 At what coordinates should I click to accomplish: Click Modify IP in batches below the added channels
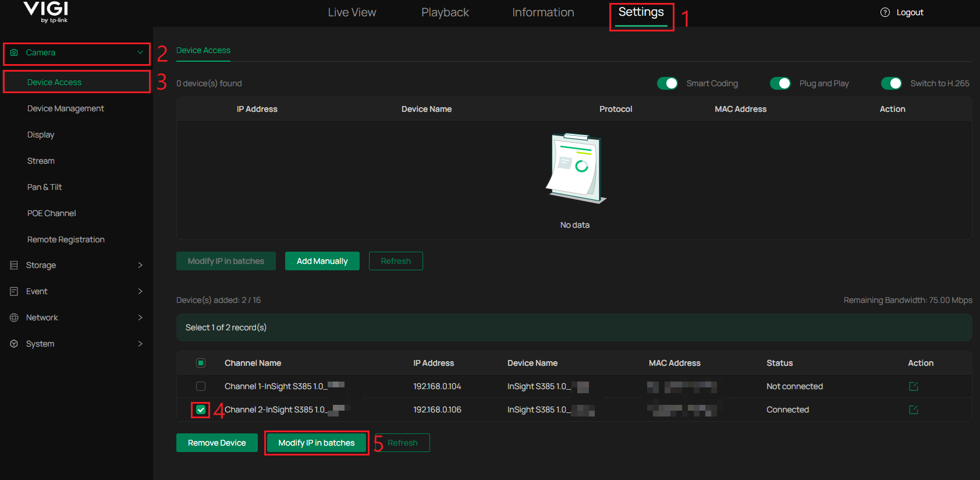[x=317, y=443]
